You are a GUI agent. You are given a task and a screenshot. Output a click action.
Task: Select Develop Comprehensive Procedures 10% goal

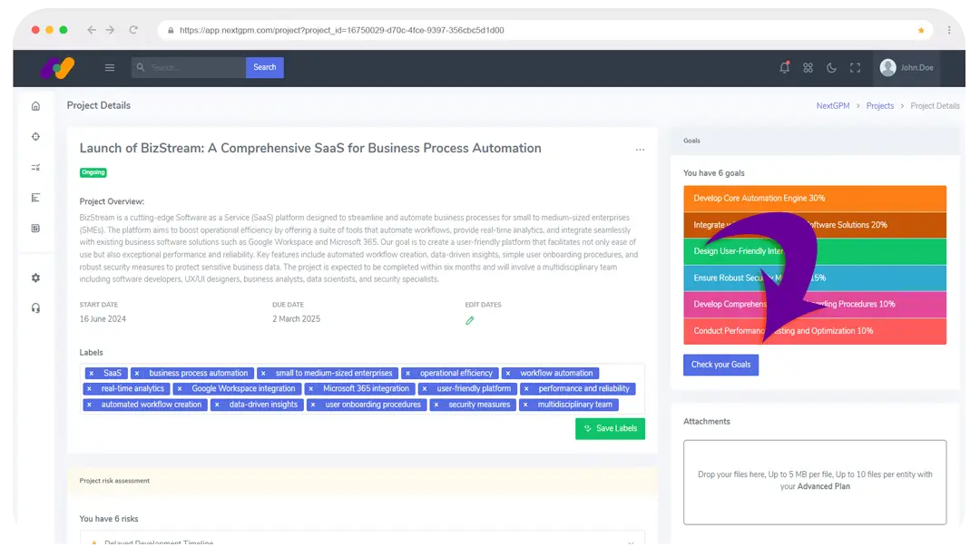814,305
